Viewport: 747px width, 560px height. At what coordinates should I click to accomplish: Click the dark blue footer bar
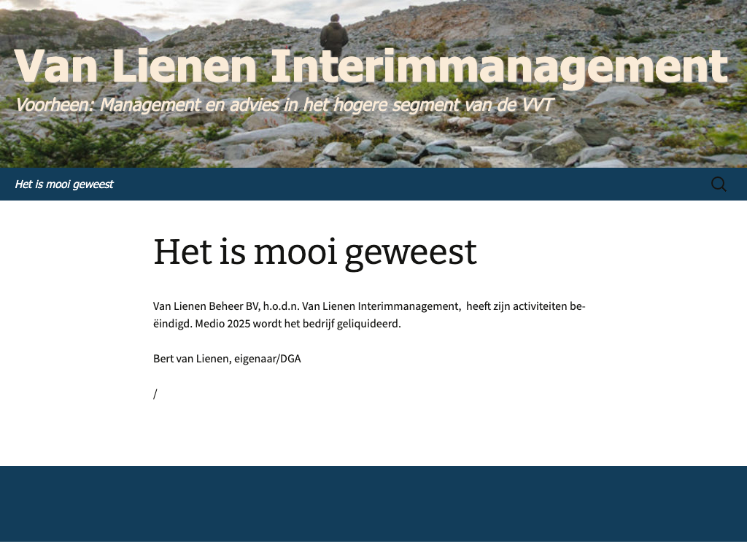373,503
